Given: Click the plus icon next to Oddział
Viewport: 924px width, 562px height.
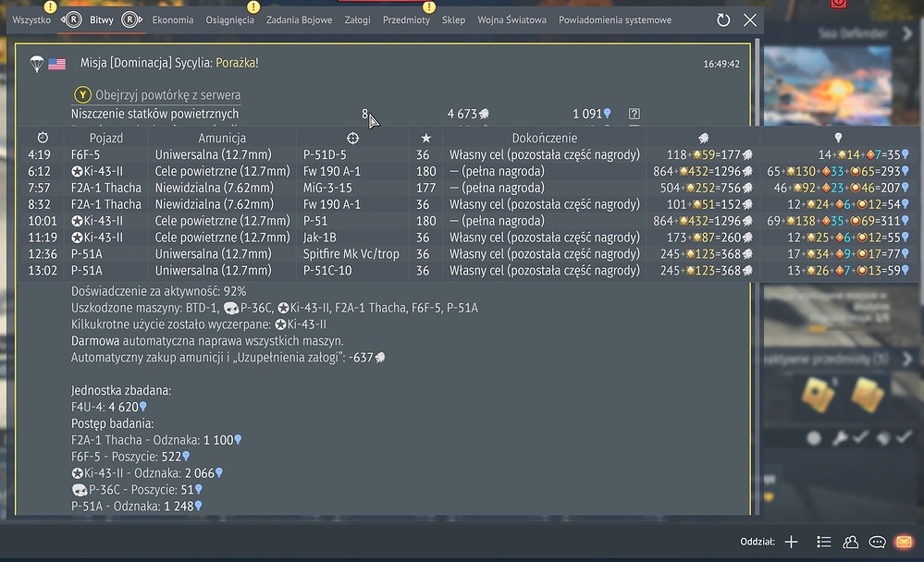Looking at the screenshot, I should pyautogui.click(x=791, y=542).
